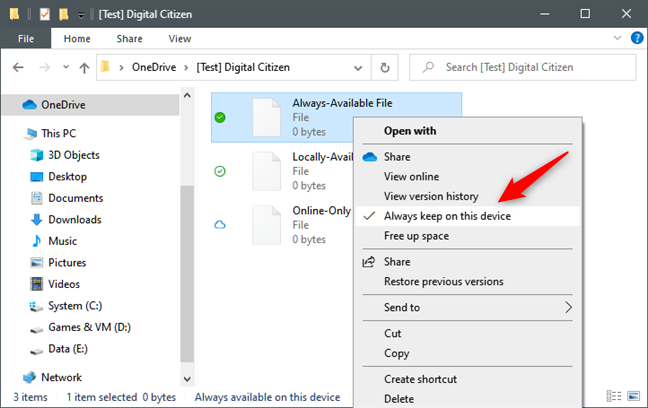
Task: Select the Locally-Available file icon
Action: 267,171
